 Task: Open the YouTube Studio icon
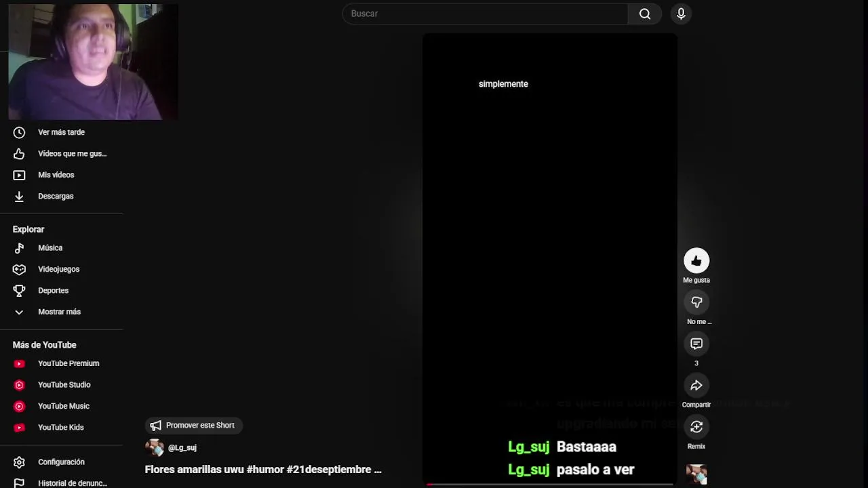[x=19, y=385]
